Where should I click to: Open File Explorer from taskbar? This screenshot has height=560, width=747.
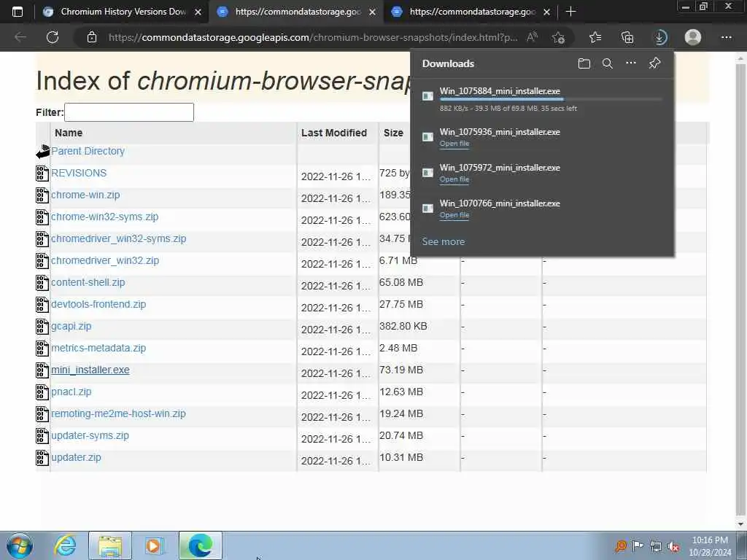click(x=110, y=545)
